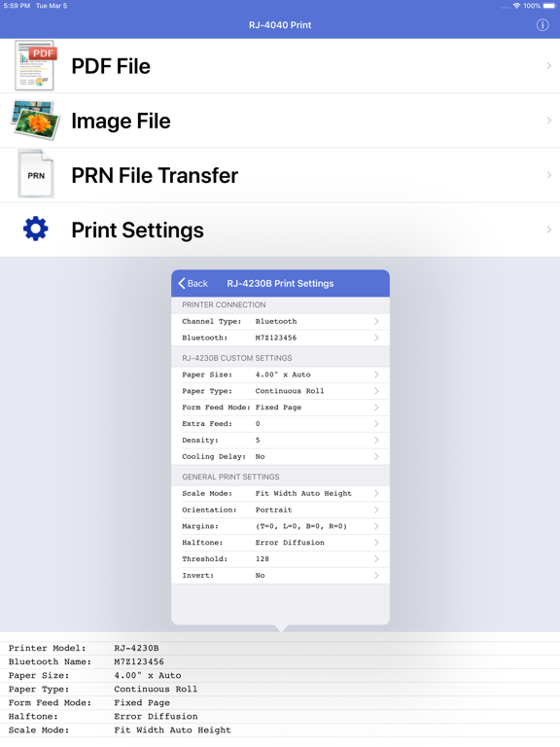Tap the 'Error Diffusion' value in the popover
This screenshot has width=560, height=747.
tap(290, 543)
